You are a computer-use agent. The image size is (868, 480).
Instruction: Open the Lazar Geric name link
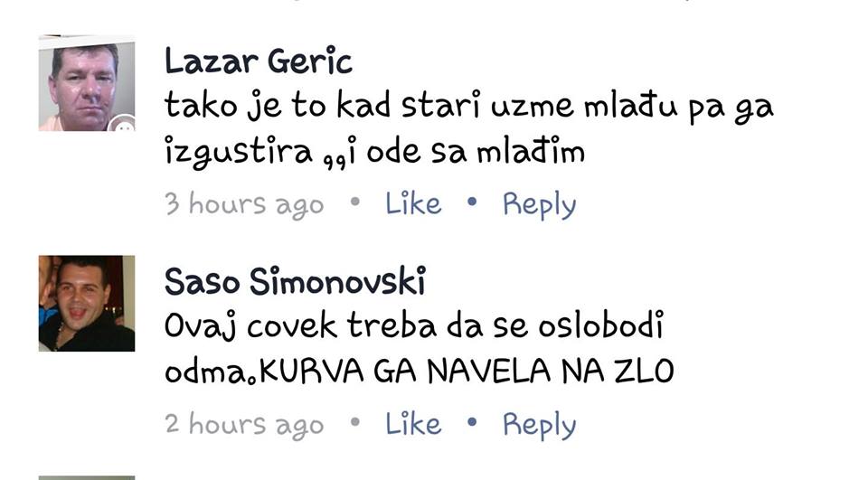click(x=259, y=61)
